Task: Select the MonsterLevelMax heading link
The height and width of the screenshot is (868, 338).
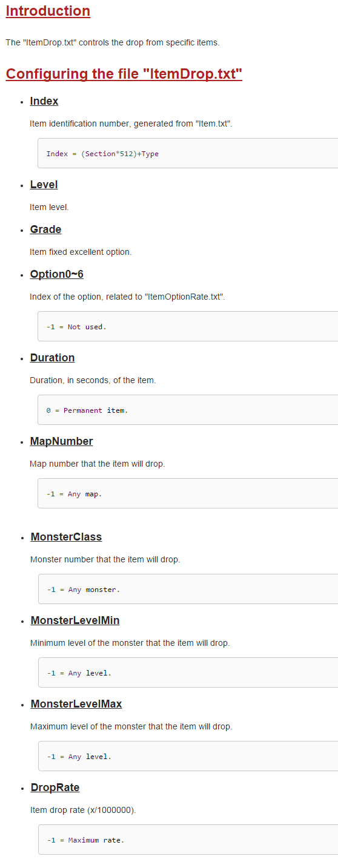Action: coord(76,704)
